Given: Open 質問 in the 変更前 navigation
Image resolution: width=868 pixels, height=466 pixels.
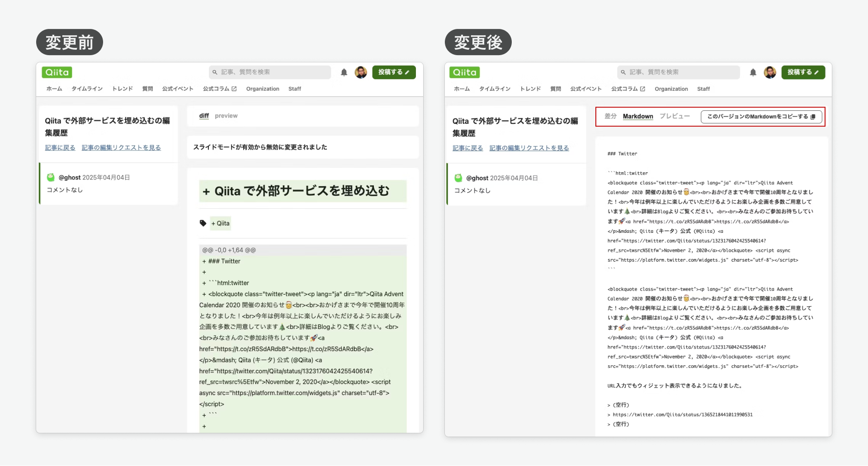Looking at the screenshot, I should pos(147,89).
